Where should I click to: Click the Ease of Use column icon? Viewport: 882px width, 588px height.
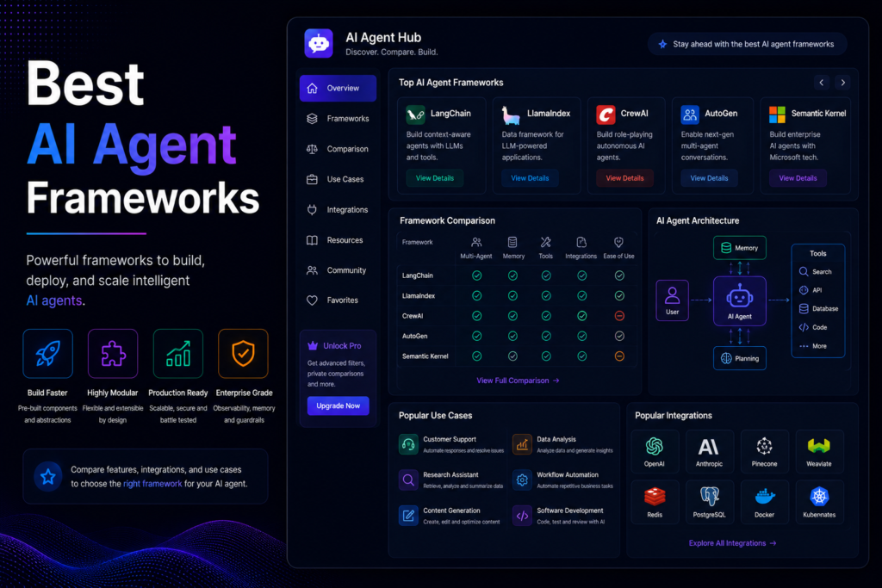click(618, 242)
